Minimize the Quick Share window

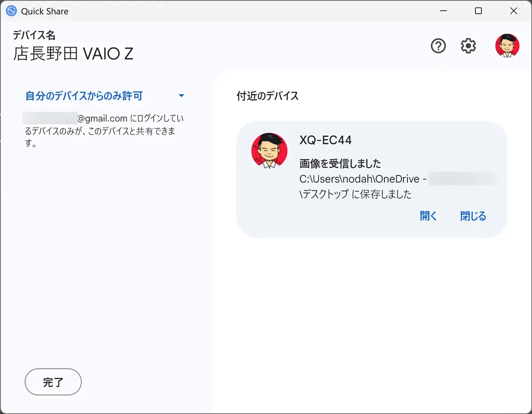[x=443, y=11]
